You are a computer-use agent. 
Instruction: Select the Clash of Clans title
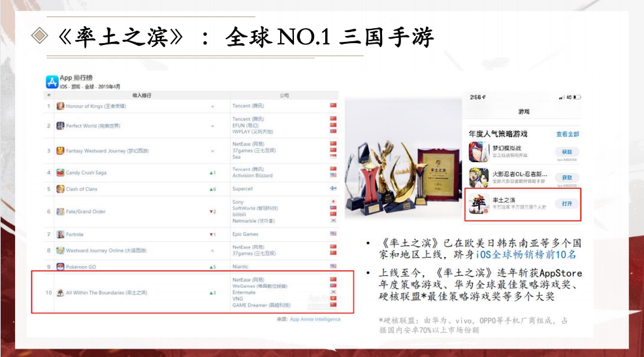click(x=82, y=189)
